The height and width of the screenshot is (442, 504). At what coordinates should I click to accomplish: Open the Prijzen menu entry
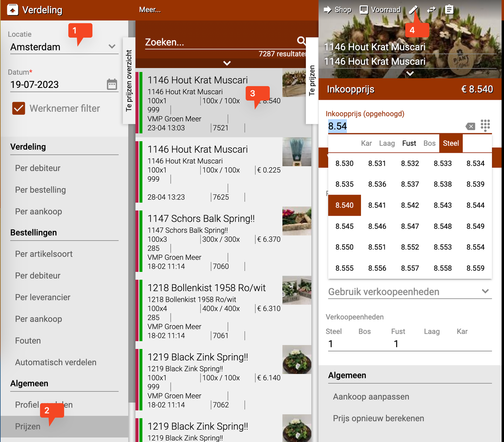tap(64, 427)
